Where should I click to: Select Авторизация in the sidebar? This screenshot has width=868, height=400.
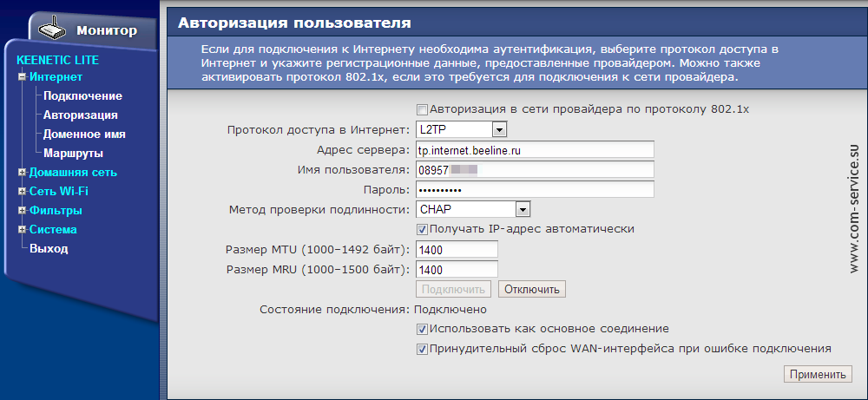[81, 115]
